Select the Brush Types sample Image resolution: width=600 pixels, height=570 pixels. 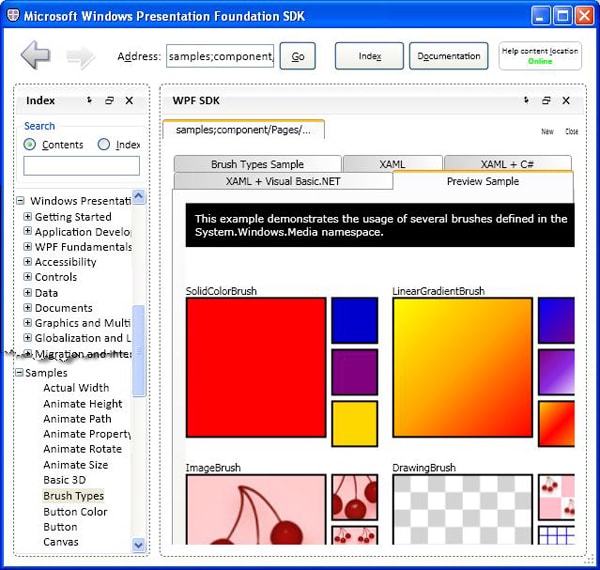[x=73, y=495]
